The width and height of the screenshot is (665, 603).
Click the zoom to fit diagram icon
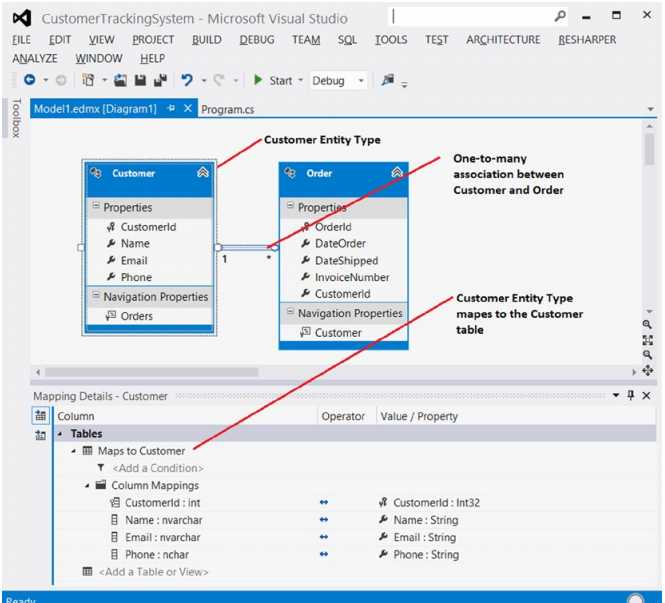coord(647,340)
